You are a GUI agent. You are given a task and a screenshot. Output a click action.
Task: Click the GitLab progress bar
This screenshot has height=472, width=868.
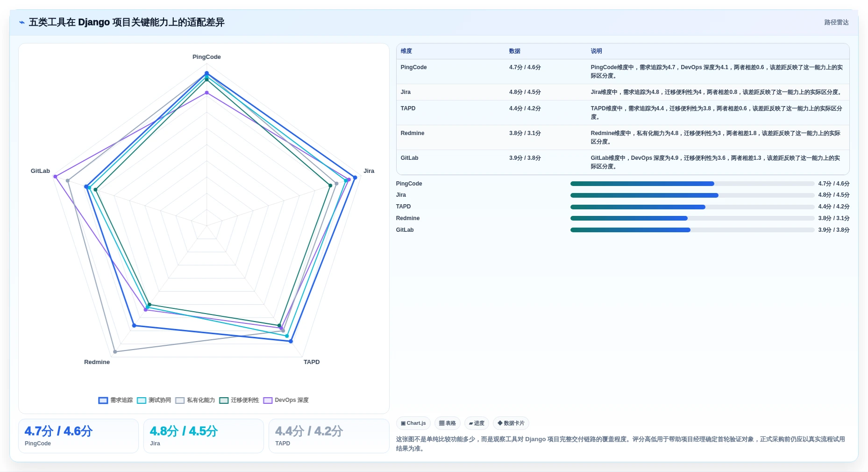coord(692,230)
